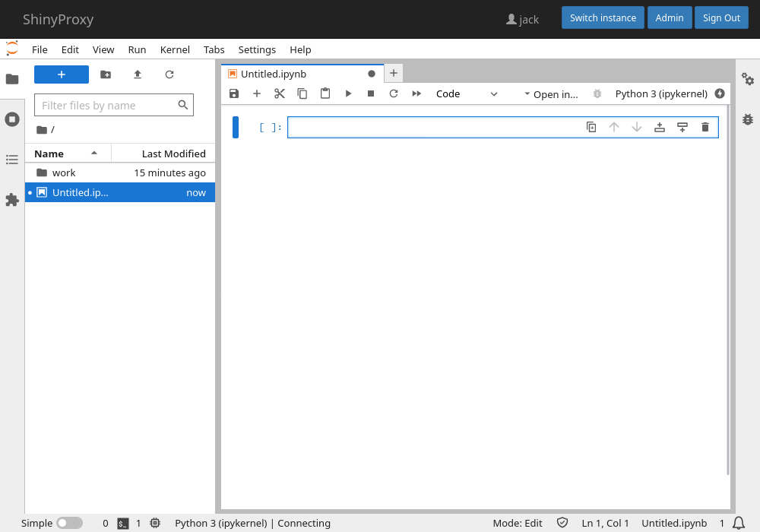Click the Upload Files icon
760x532 pixels.
tap(137, 74)
